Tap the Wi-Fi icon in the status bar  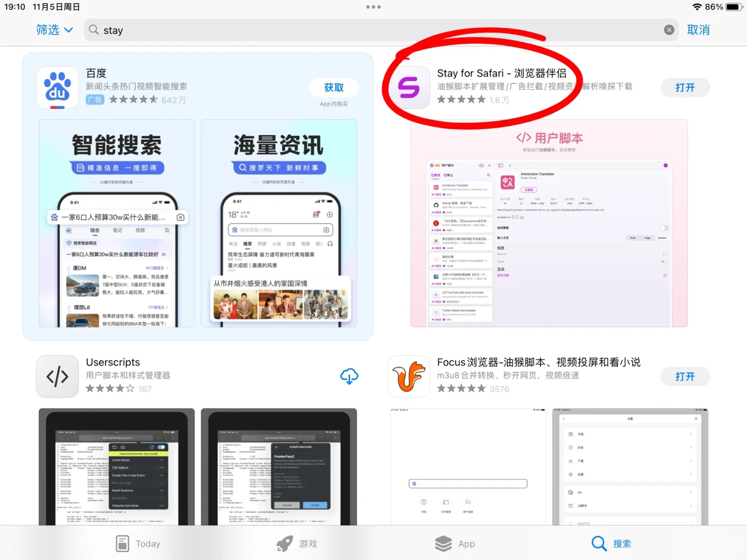(696, 7)
